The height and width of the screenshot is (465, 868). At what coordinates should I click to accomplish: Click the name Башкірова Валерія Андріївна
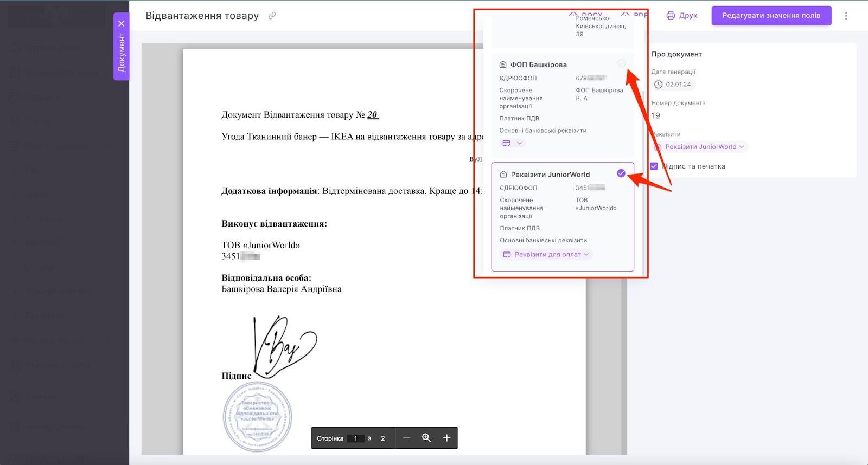coord(282,289)
